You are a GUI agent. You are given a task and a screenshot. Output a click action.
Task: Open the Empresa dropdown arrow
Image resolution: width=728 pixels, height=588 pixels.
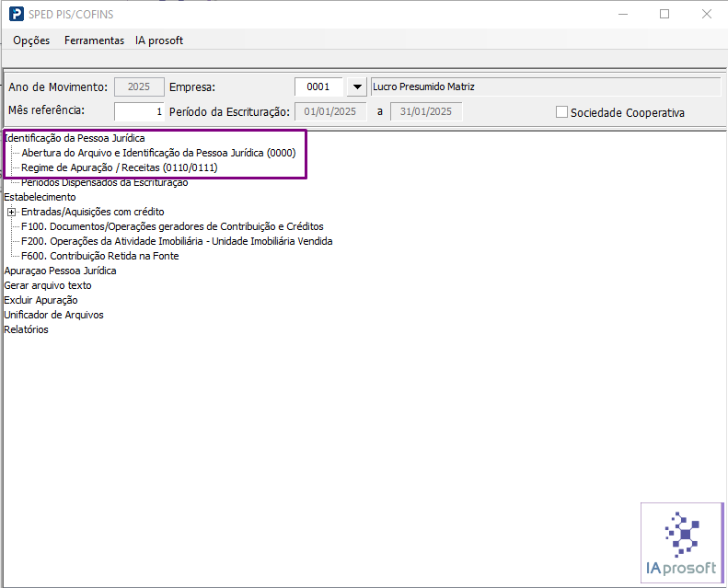(x=357, y=86)
